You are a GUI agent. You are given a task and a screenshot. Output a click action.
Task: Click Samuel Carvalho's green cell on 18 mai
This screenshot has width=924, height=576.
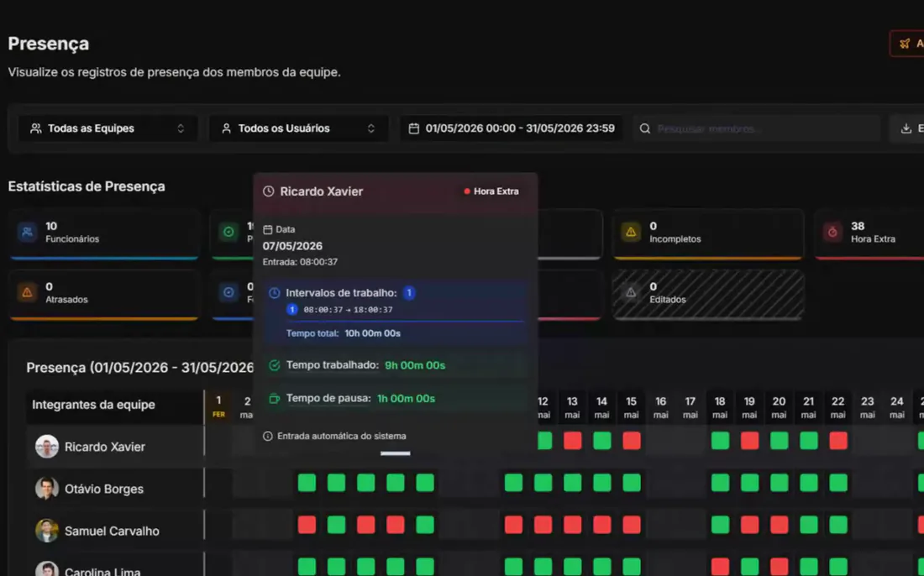pyautogui.click(x=720, y=525)
